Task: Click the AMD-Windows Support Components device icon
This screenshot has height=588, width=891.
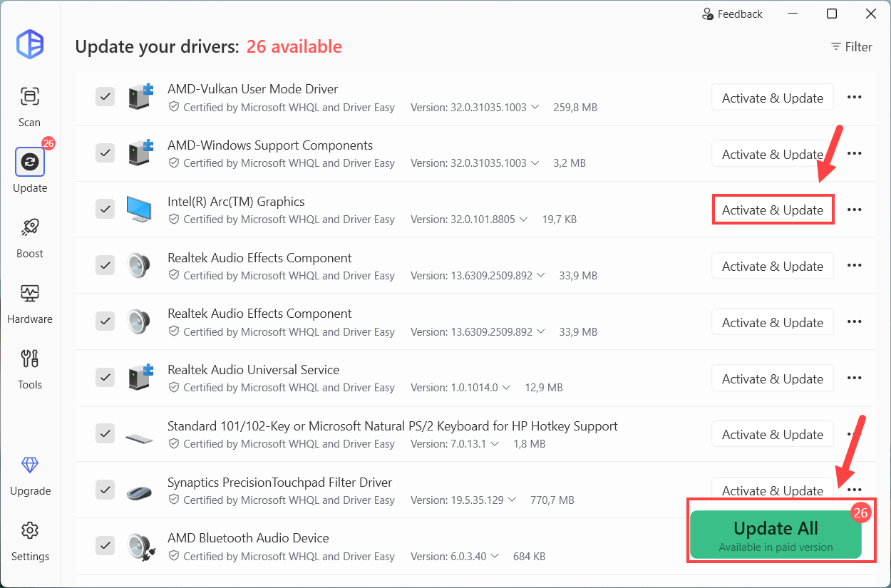Action: point(140,153)
